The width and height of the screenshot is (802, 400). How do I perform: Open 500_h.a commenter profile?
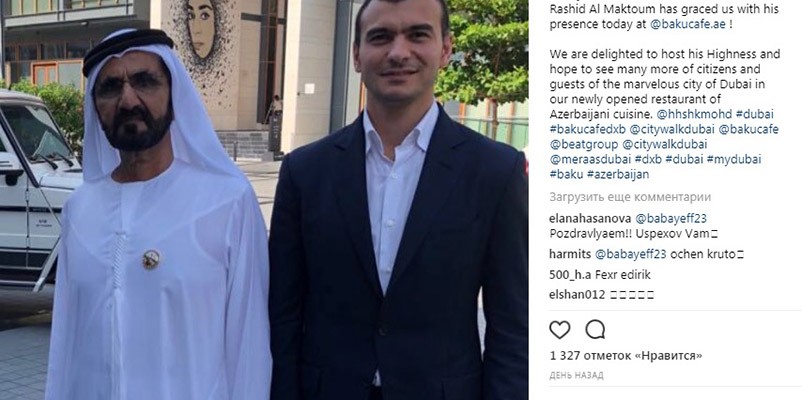coord(567,275)
